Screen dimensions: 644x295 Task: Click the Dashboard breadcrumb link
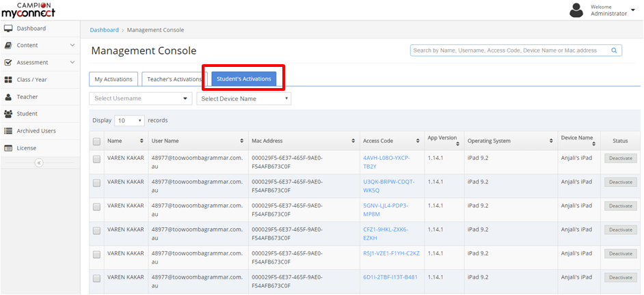coord(105,30)
